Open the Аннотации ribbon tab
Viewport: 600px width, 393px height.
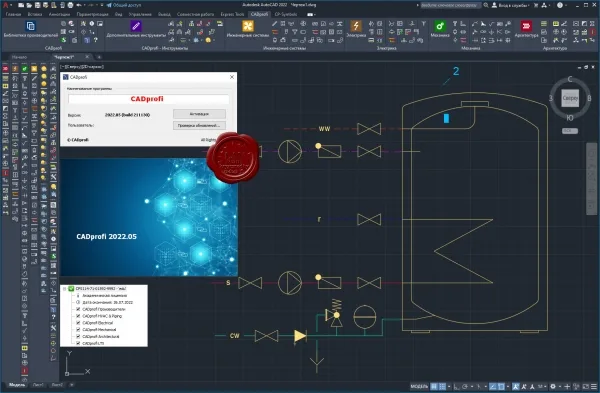[59, 14]
